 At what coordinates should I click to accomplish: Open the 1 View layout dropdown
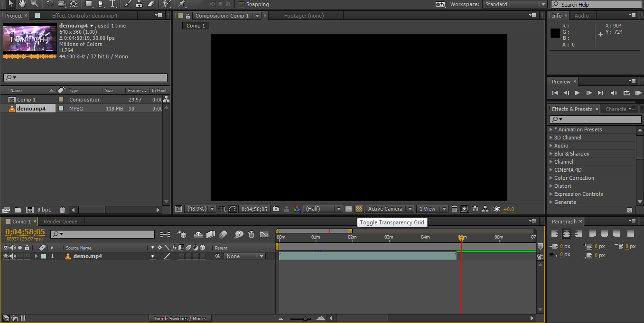point(432,209)
